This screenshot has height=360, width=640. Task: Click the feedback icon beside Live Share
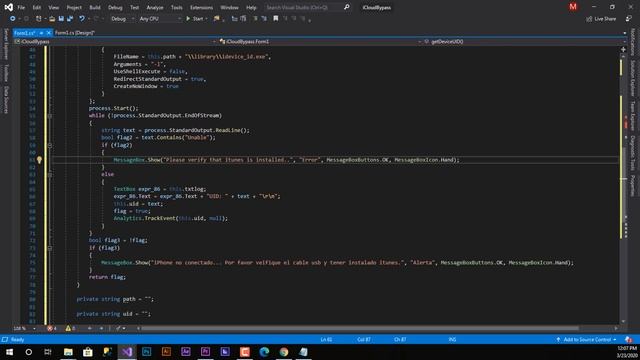tap(629, 19)
